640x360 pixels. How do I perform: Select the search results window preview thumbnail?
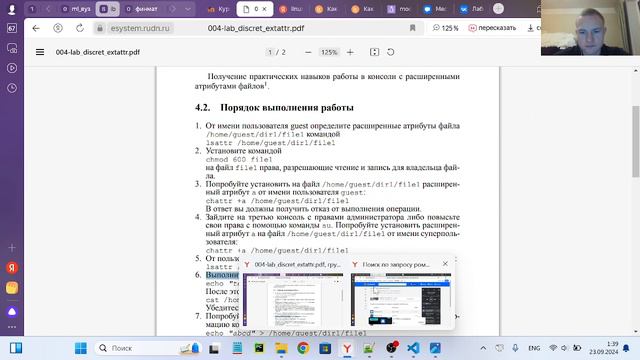[401, 300]
